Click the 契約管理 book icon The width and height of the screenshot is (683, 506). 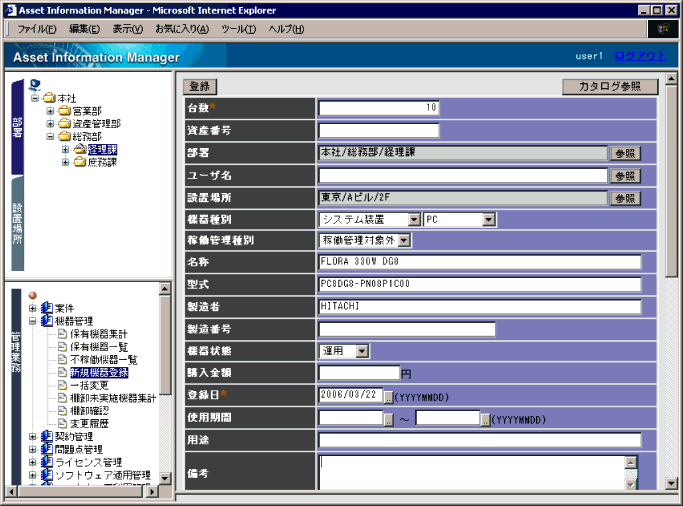click(x=47, y=437)
